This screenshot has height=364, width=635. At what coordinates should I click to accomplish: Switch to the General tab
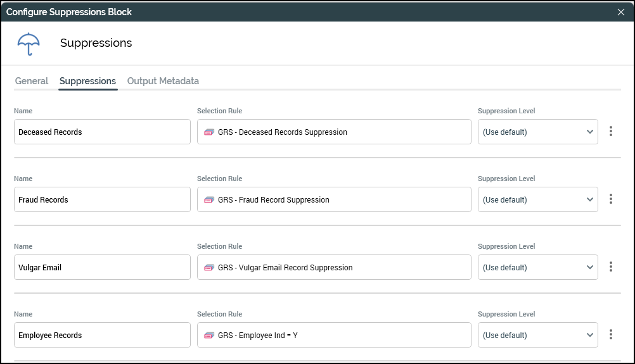click(x=32, y=81)
